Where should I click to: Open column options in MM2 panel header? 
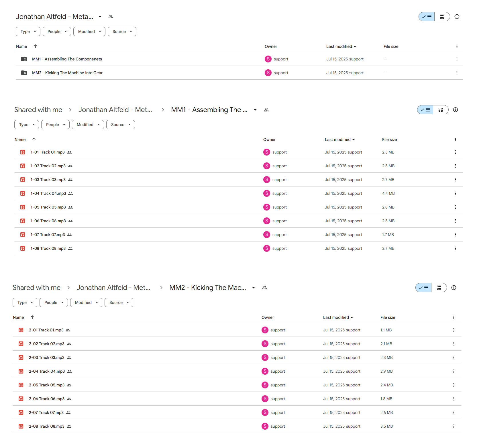[454, 317]
